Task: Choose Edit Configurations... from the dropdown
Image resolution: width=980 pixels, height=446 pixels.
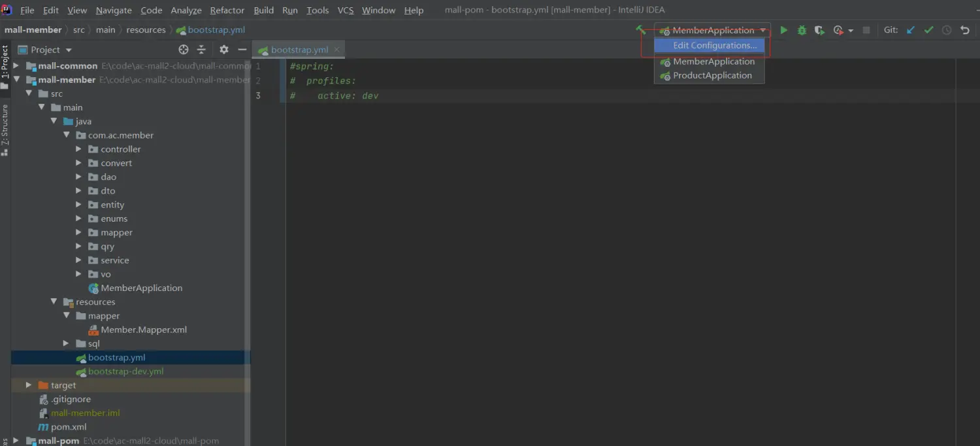Action: 710,45
